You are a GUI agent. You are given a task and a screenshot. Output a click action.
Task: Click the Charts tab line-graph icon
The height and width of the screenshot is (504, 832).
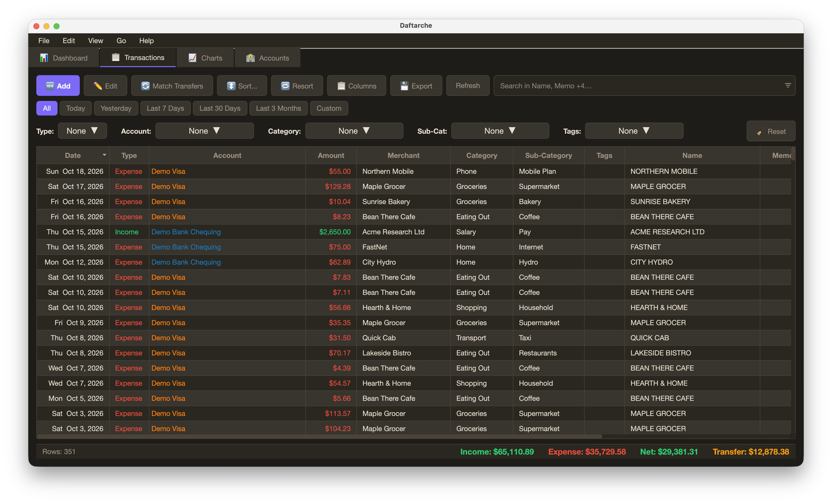(192, 58)
